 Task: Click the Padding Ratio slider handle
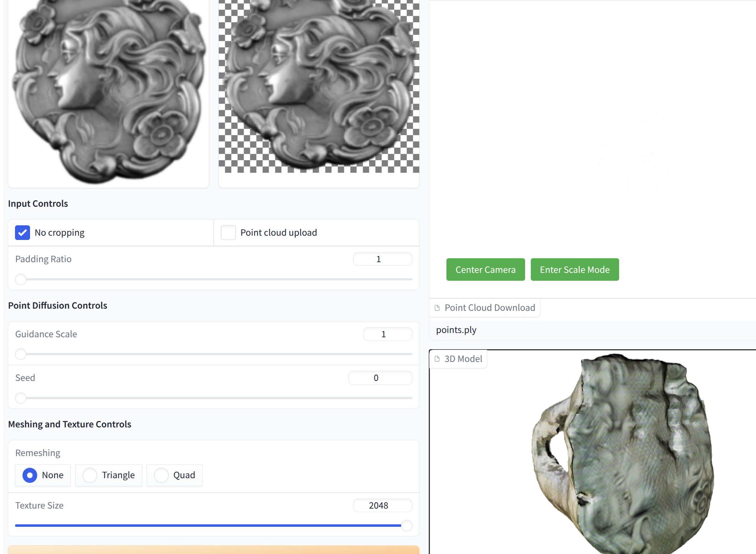click(21, 279)
